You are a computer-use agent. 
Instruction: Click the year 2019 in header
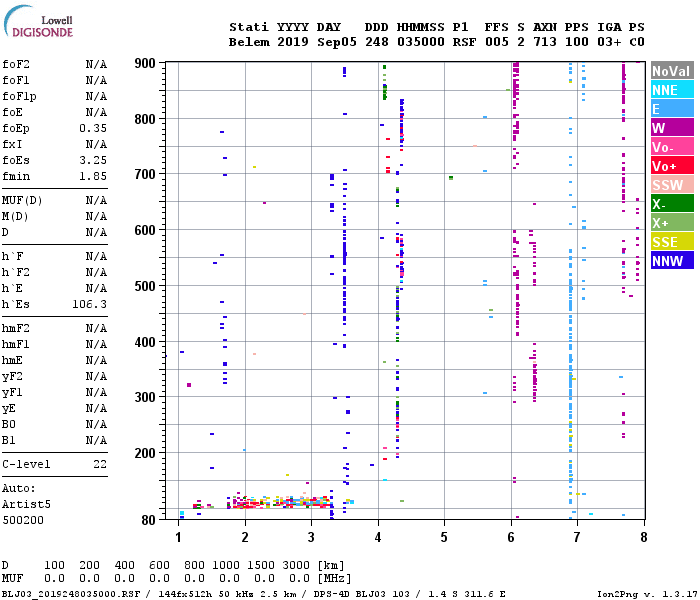[x=293, y=42]
